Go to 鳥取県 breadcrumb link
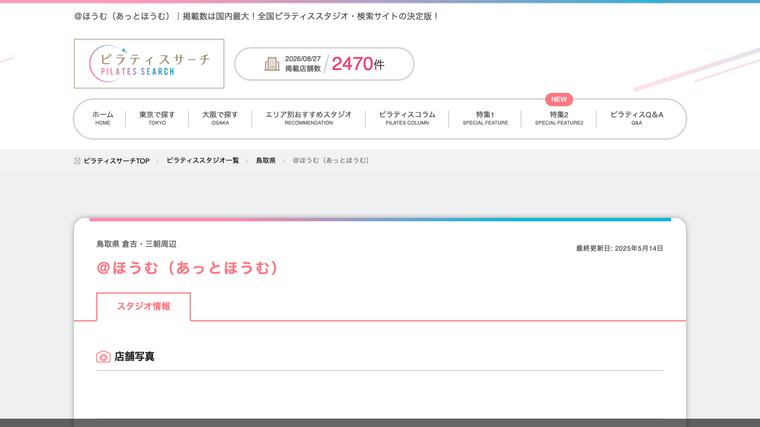760x427 pixels. [266, 160]
